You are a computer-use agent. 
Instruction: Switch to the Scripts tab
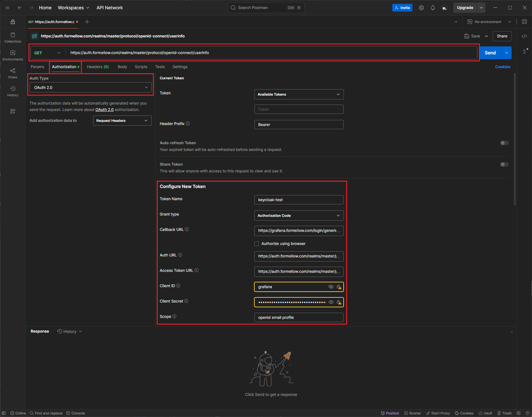pos(141,67)
